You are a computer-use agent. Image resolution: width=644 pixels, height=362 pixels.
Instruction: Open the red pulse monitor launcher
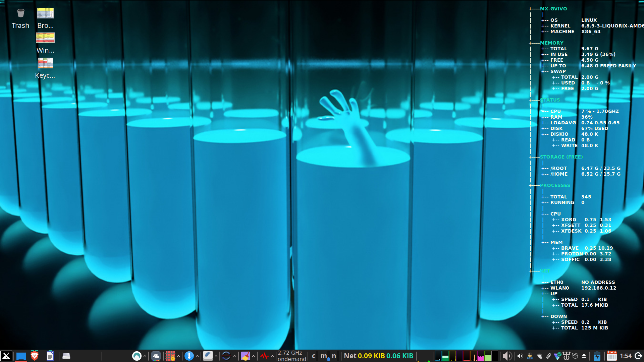264,356
